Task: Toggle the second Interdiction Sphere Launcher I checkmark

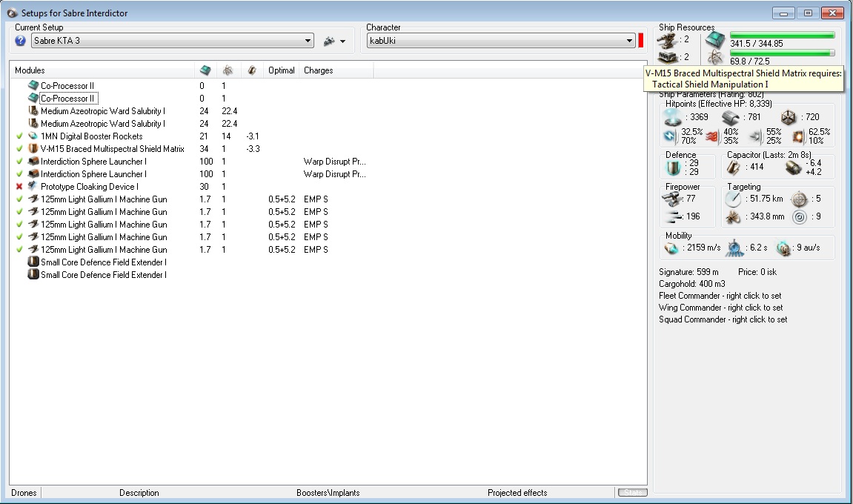Action: tap(19, 173)
